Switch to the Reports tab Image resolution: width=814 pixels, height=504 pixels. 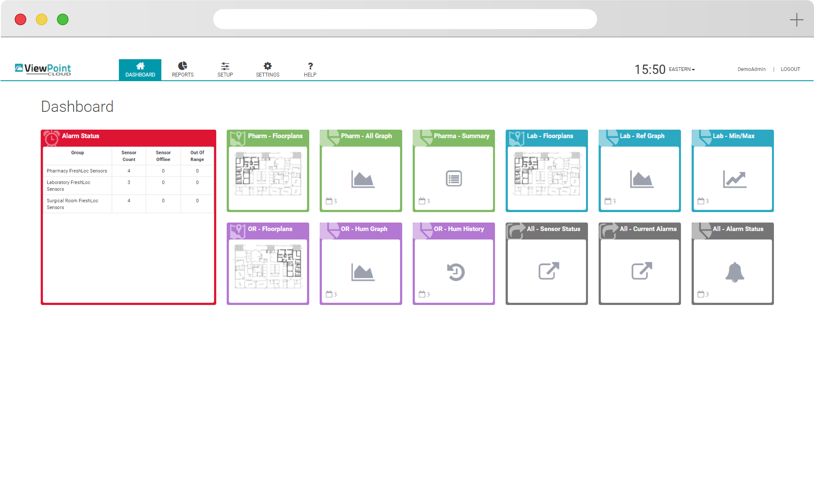pos(182,70)
